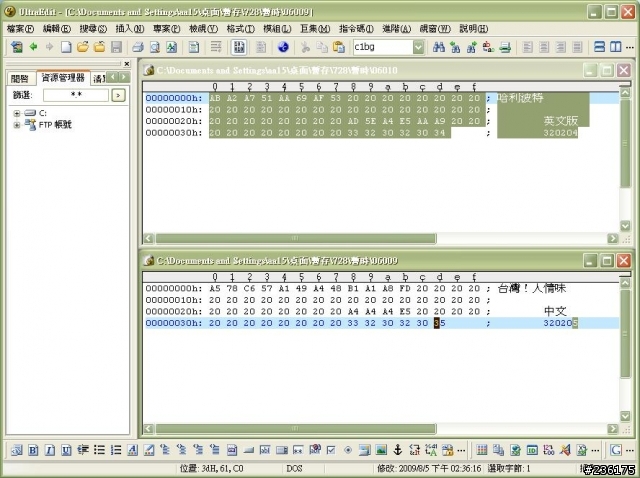Viewport: 640px width, 478px height.
Task: Open the 進階(A) menu
Action: (x=396, y=29)
